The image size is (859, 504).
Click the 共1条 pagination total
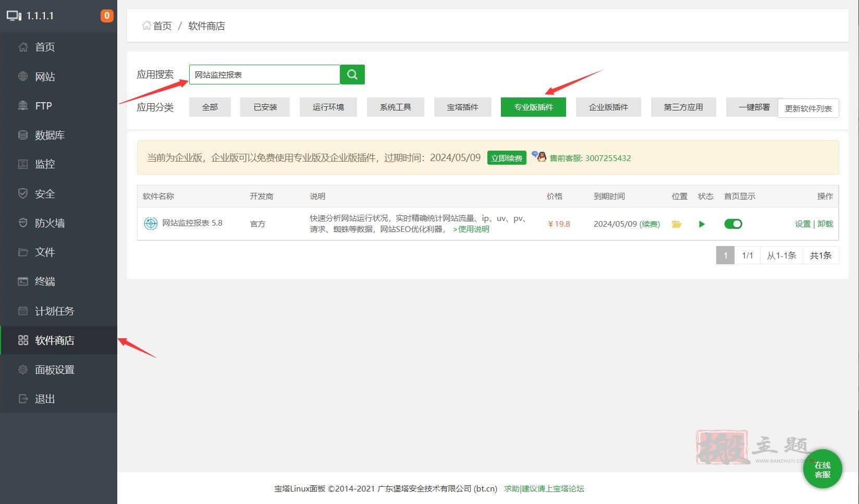pos(821,255)
